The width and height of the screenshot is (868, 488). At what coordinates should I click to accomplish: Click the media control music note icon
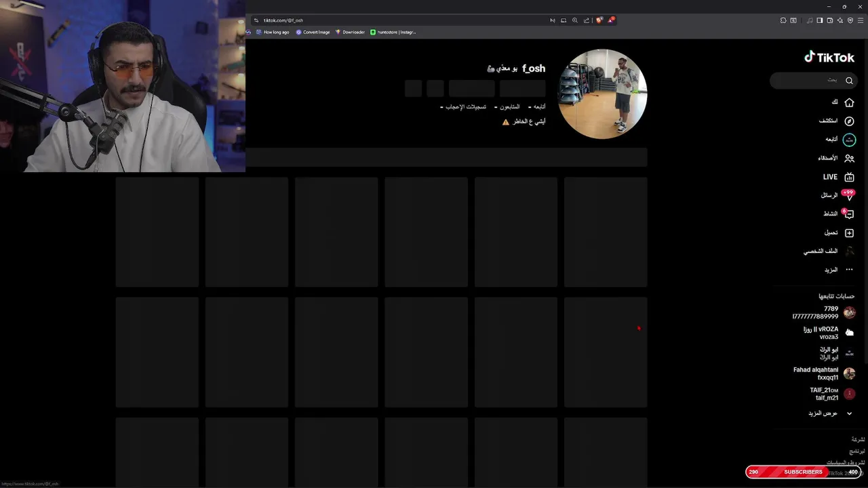pos(810,20)
